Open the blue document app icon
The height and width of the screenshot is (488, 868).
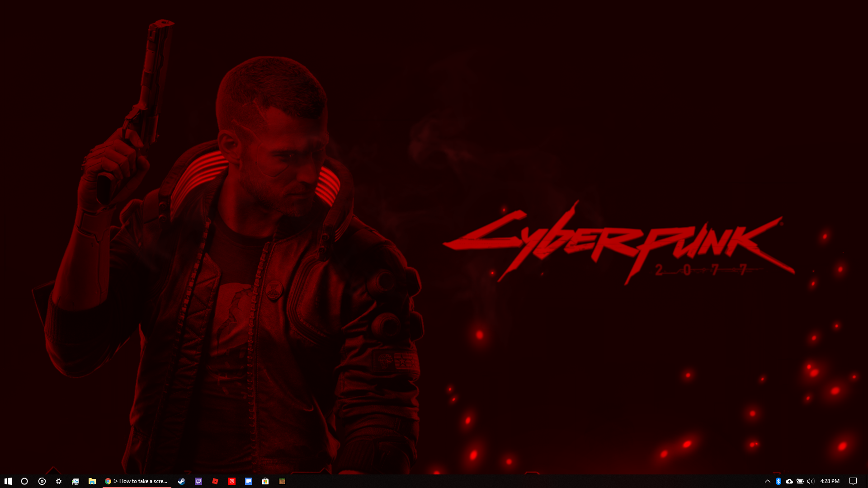[x=249, y=481]
